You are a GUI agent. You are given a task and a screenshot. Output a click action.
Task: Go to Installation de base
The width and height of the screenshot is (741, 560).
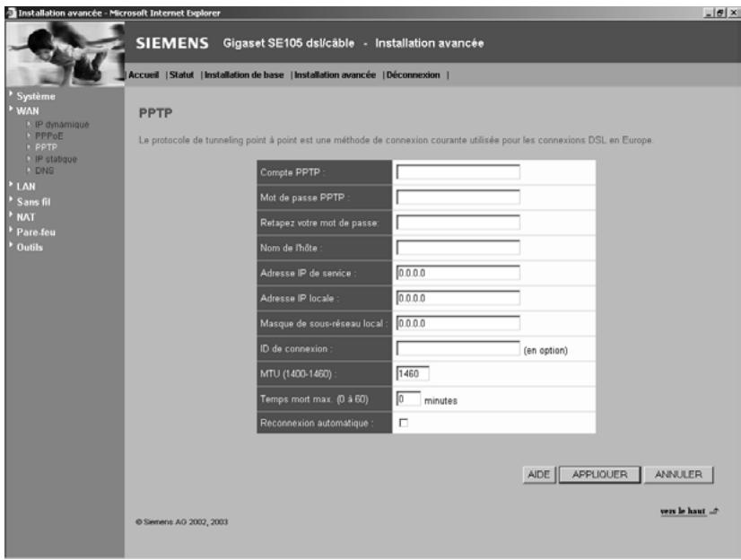coord(244,75)
